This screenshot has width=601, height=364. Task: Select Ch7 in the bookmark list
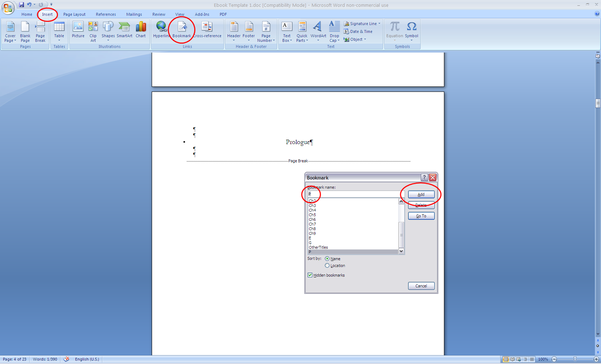(x=312, y=224)
